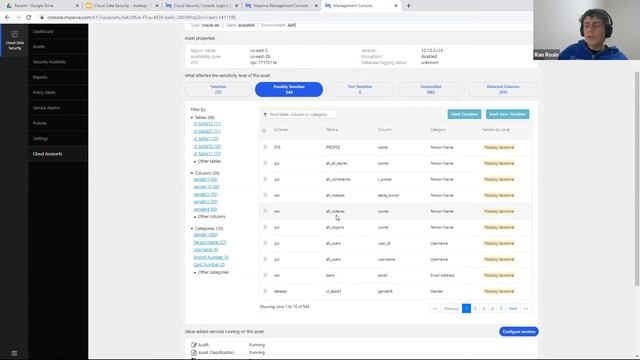Click the browser Back arrow
The image size is (640, 360).
(x=7, y=17)
